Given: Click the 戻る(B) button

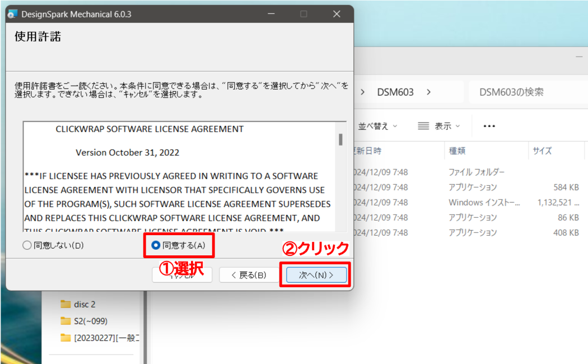Looking at the screenshot, I should click(x=249, y=275).
